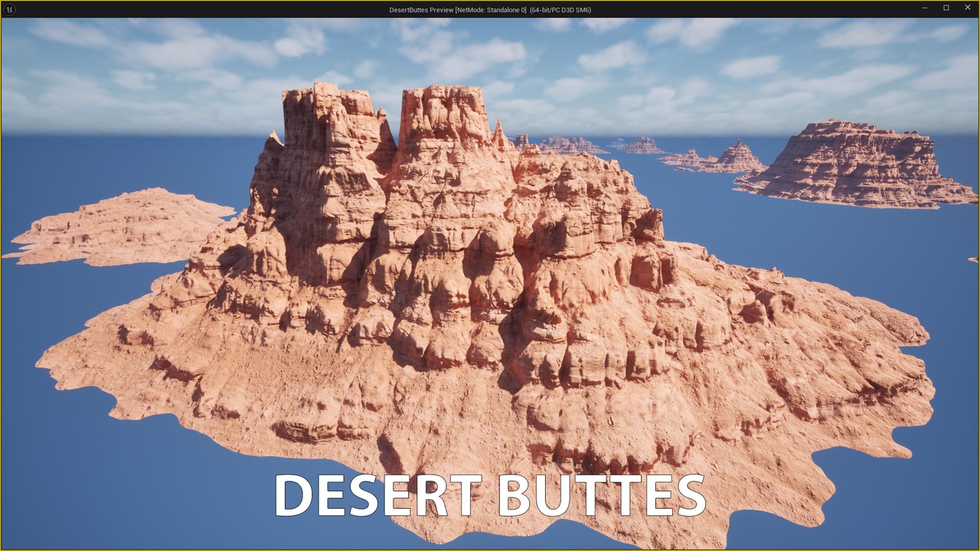The image size is (980, 551).
Task: Minimize the DesertButtes Preview window
Action: (925, 8)
